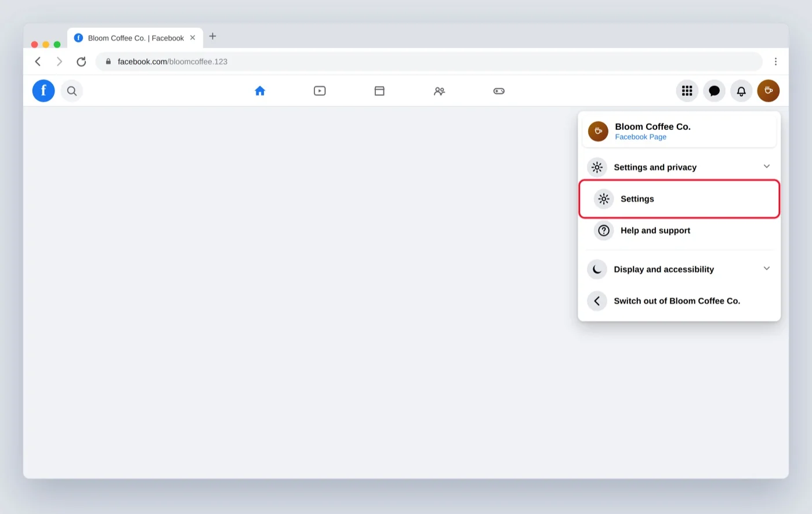Click the Help question mark icon
Viewport: 812px width, 514px height.
click(x=604, y=230)
